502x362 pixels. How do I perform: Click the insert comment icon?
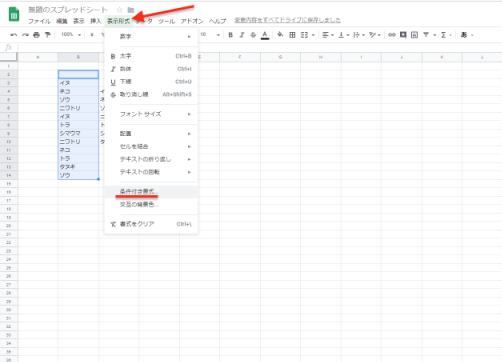(x=403, y=35)
